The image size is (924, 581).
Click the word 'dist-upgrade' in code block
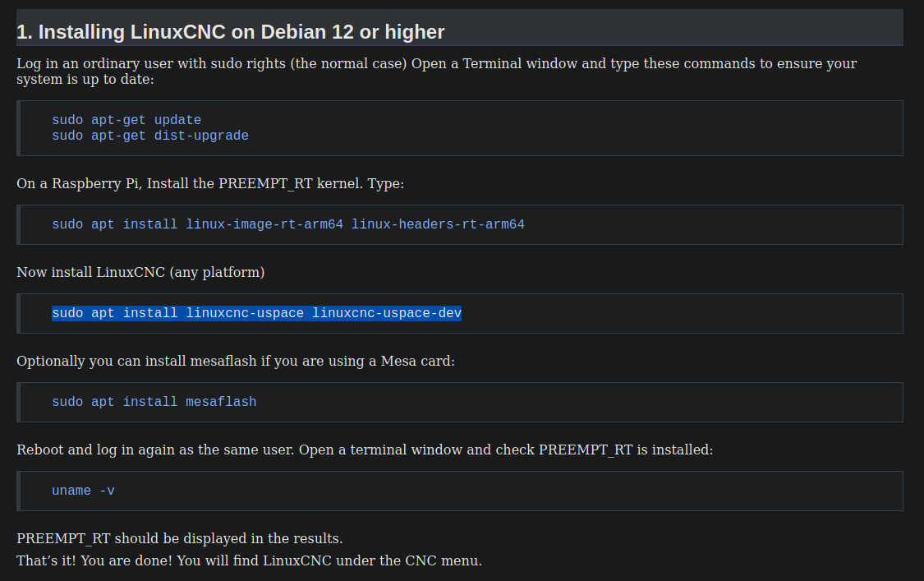point(201,136)
